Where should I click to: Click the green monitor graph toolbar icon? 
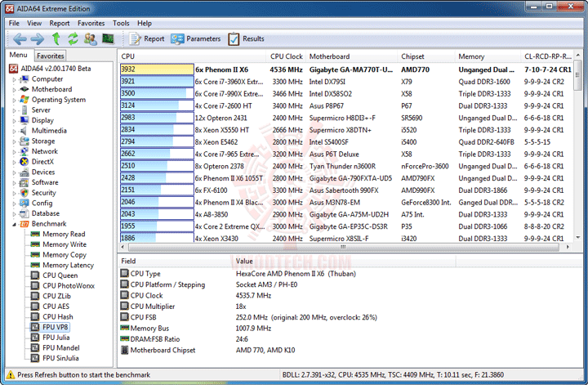point(108,38)
